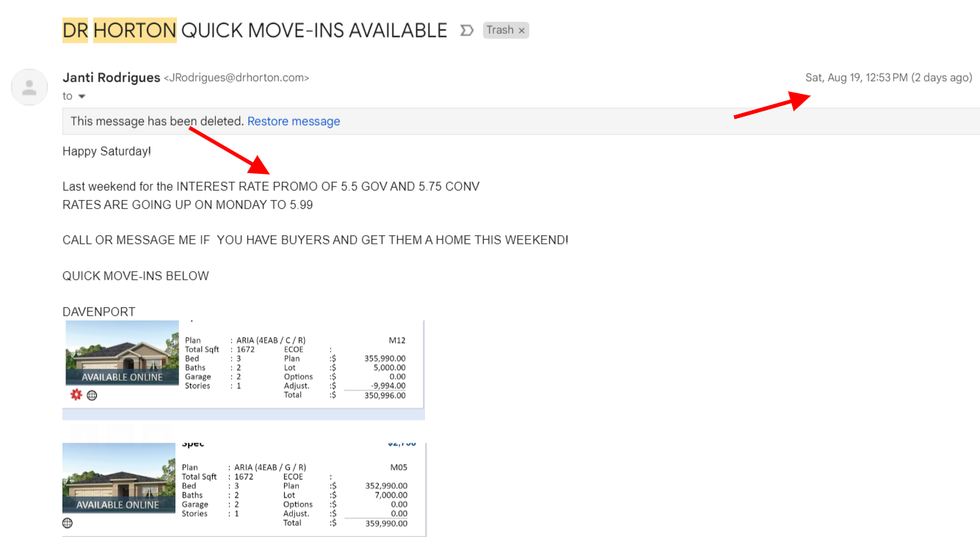Screen dimensions: 980x537
Task: Click lot price 7,000.00 in M05 listing
Action: point(391,495)
